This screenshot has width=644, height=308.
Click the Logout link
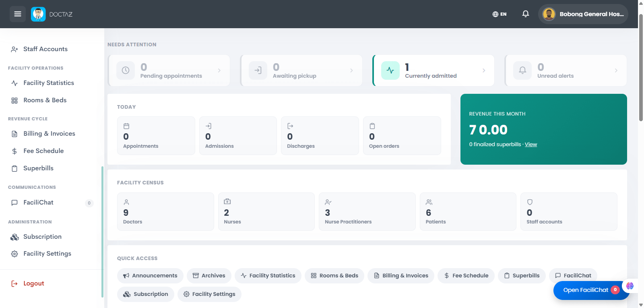click(34, 283)
